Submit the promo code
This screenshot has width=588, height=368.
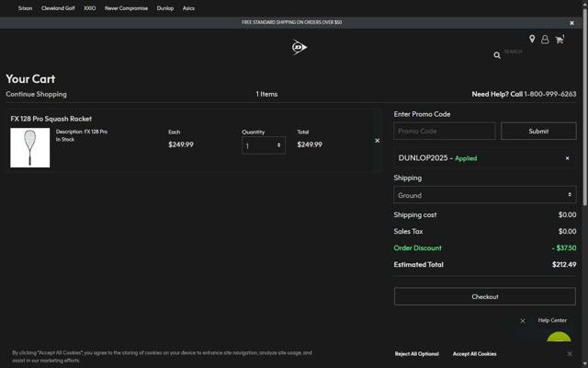tap(538, 131)
